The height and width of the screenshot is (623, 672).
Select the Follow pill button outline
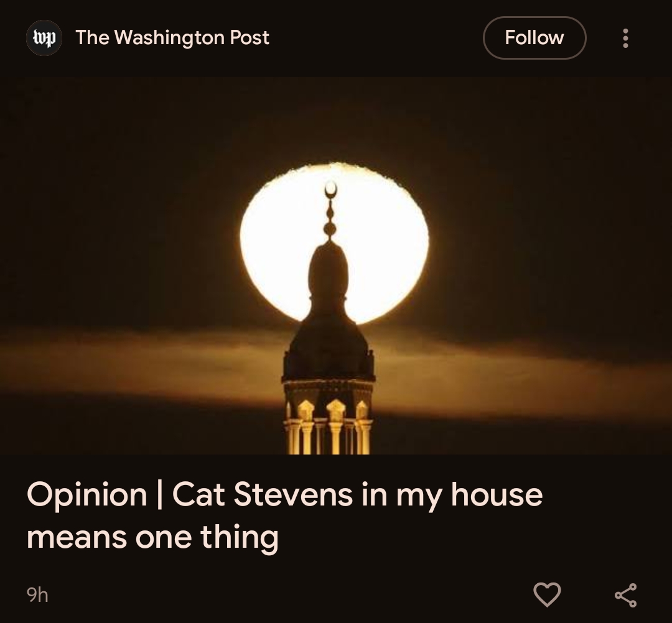pyautogui.click(x=534, y=38)
